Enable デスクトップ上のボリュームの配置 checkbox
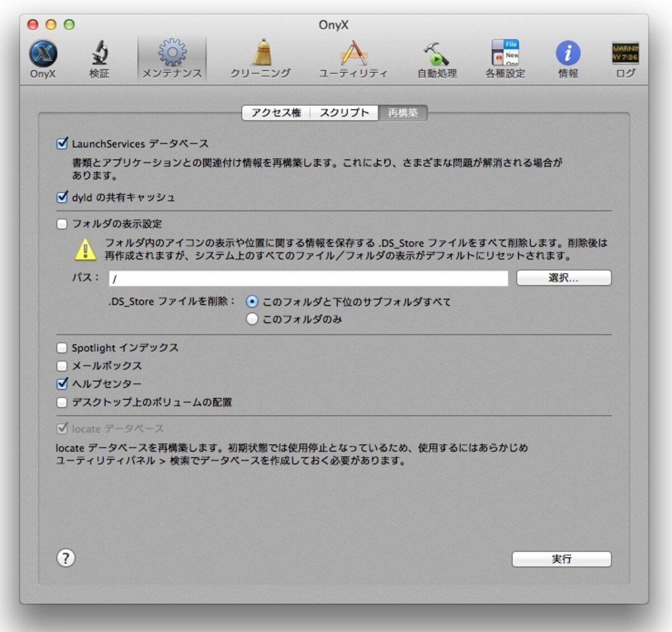The width and height of the screenshot is (672, 632). click(62, 402)
